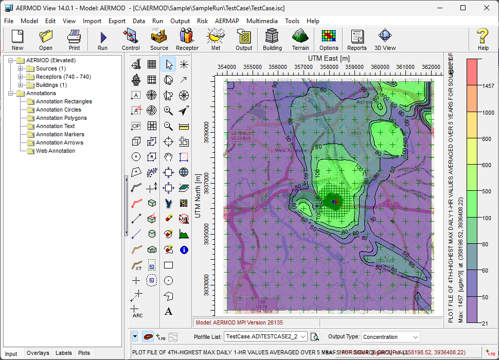This screenshot has width=499, height=360.
Task: Click the purple bottom legend color band
Action: 472,310
